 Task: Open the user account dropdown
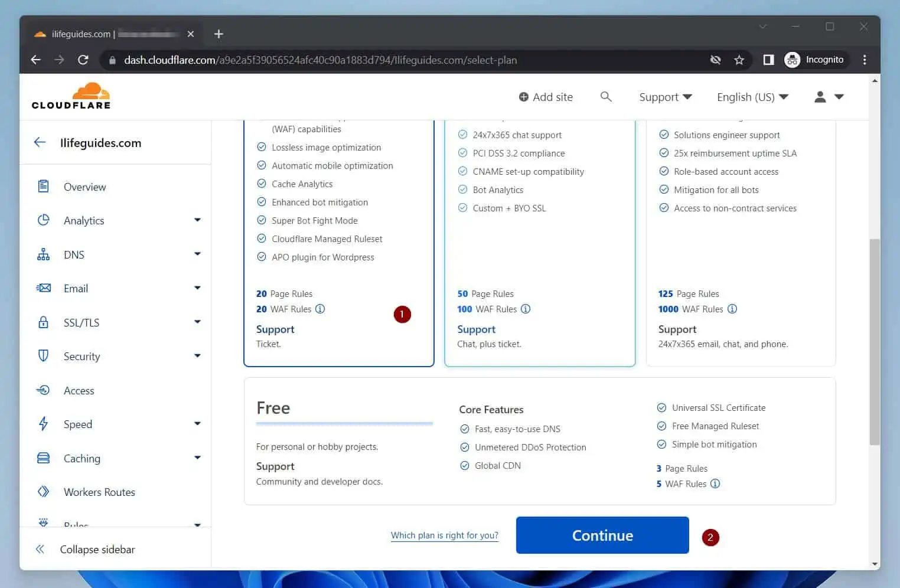(829, 97)
